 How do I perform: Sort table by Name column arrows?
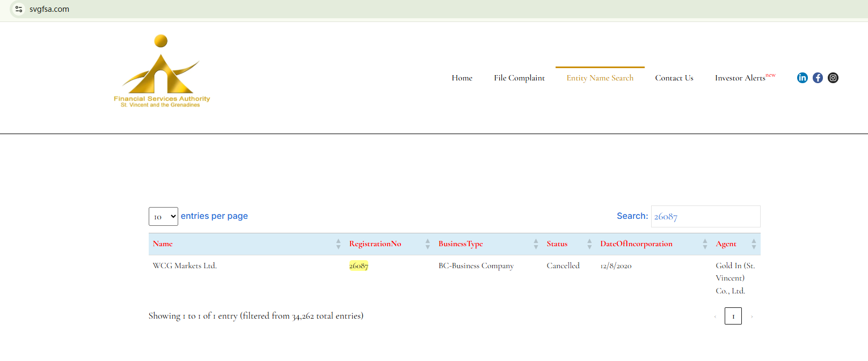338,244
